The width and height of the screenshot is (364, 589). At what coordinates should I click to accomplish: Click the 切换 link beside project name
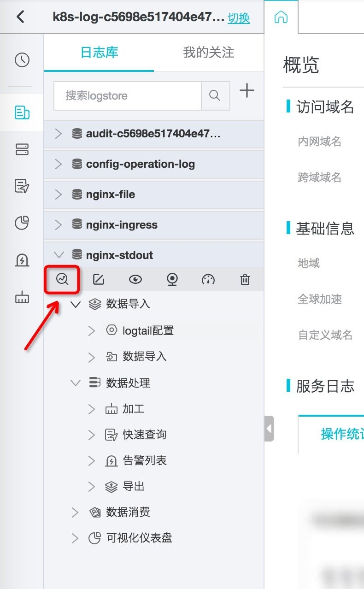coord(239,18)
